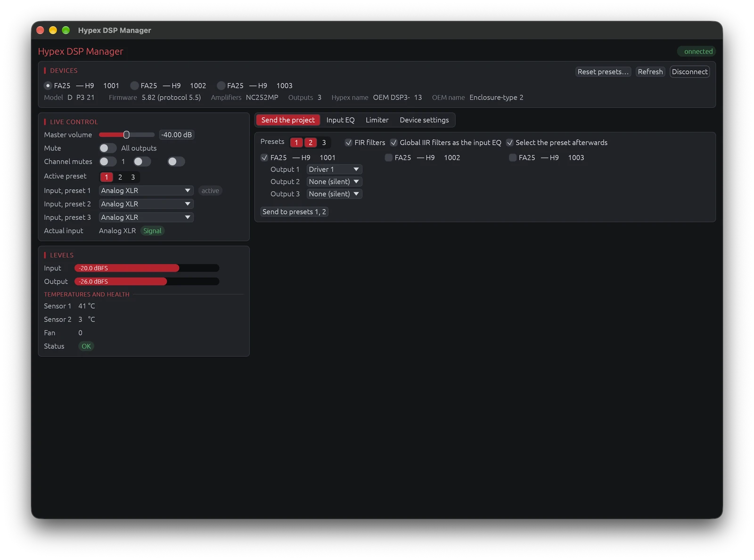Click the Sensor 1 value 41 °C
Viewport: 754px width, 560px height.
(x=87, y=306)
